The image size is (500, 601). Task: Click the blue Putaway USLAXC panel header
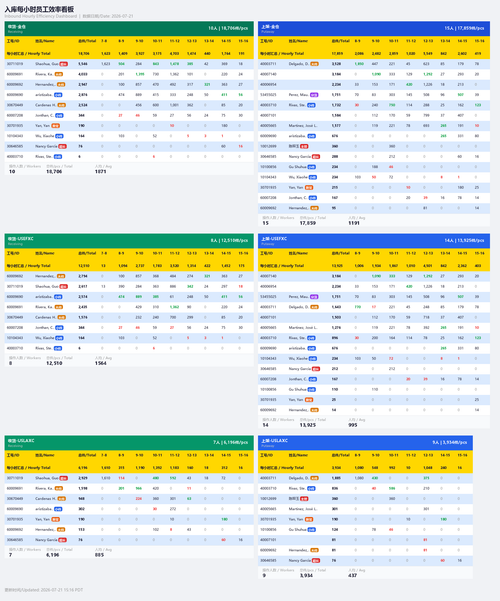pos(365,442)
